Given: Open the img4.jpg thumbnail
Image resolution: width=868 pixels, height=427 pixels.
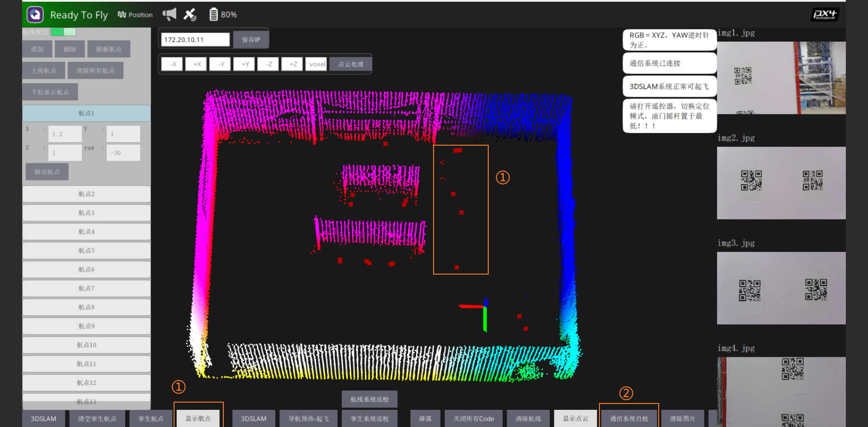Looking at the screenshot, I should click(x=781, y=392).
